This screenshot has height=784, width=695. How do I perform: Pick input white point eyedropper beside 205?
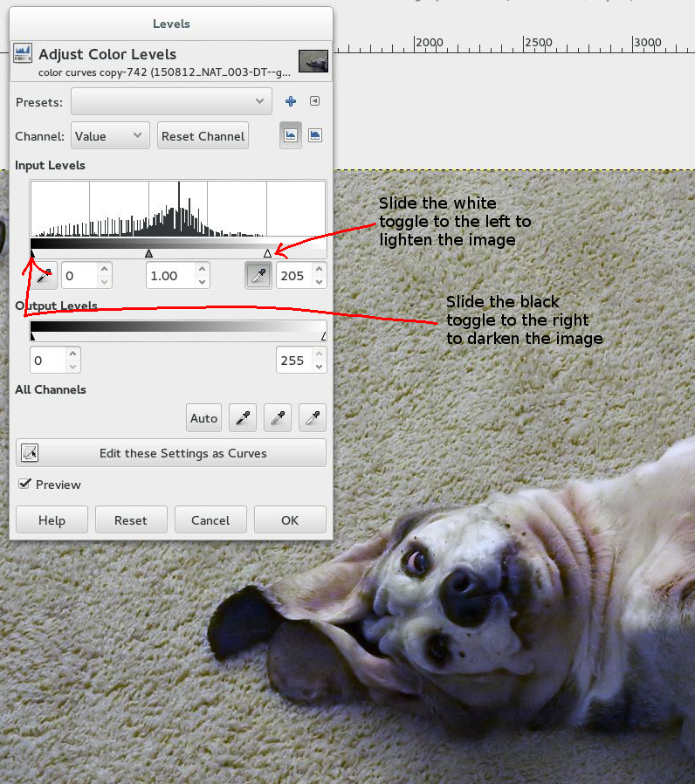pyautogui.click(x=259, y=276)
